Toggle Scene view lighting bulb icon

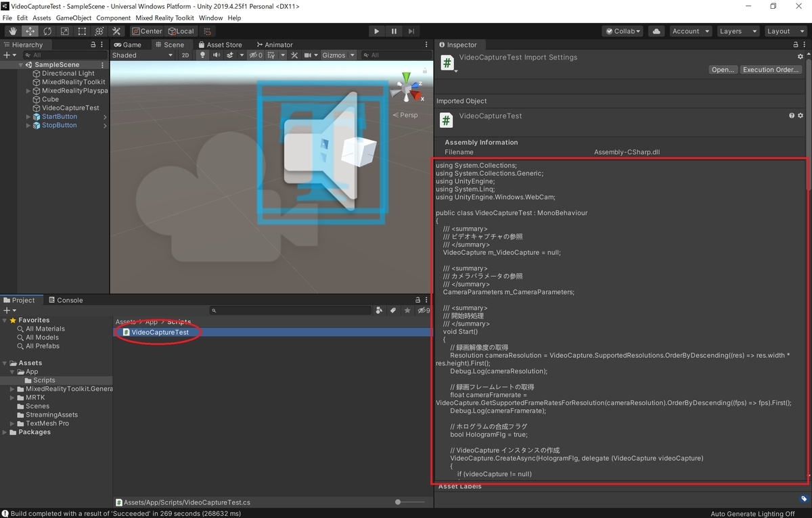[x=202, y=55]
